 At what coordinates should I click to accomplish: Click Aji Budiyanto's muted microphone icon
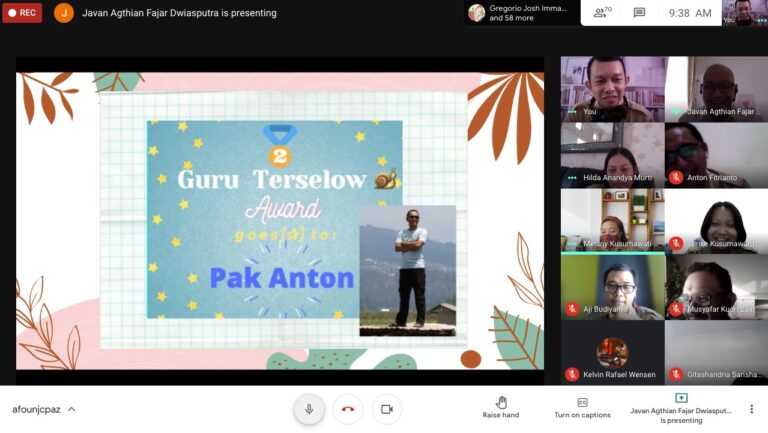click(x=572, y=309)
